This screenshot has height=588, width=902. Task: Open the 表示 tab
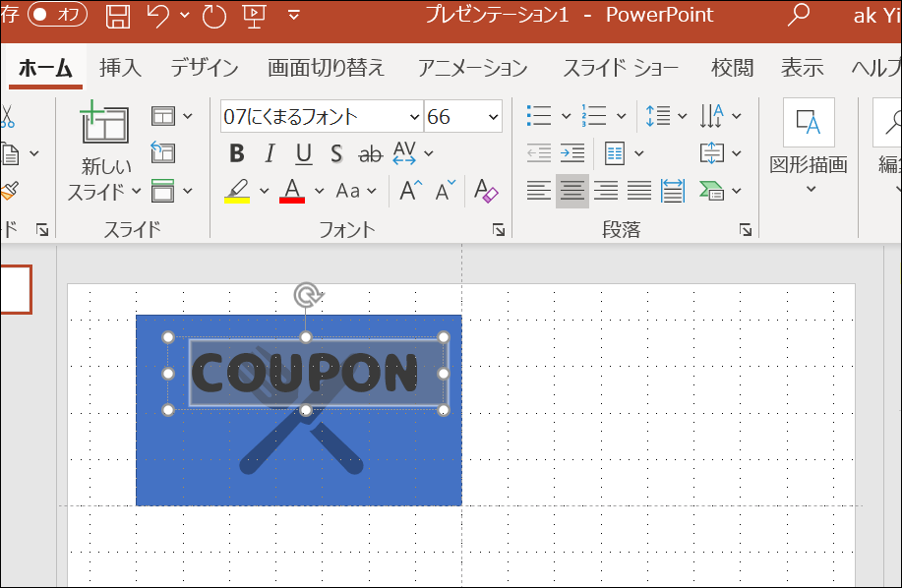803,68
